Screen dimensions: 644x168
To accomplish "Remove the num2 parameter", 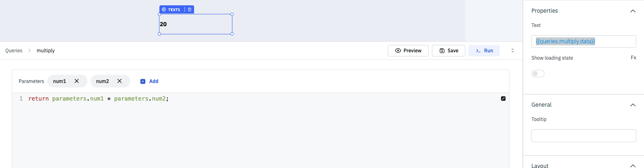I will click(x=120, y=81).
